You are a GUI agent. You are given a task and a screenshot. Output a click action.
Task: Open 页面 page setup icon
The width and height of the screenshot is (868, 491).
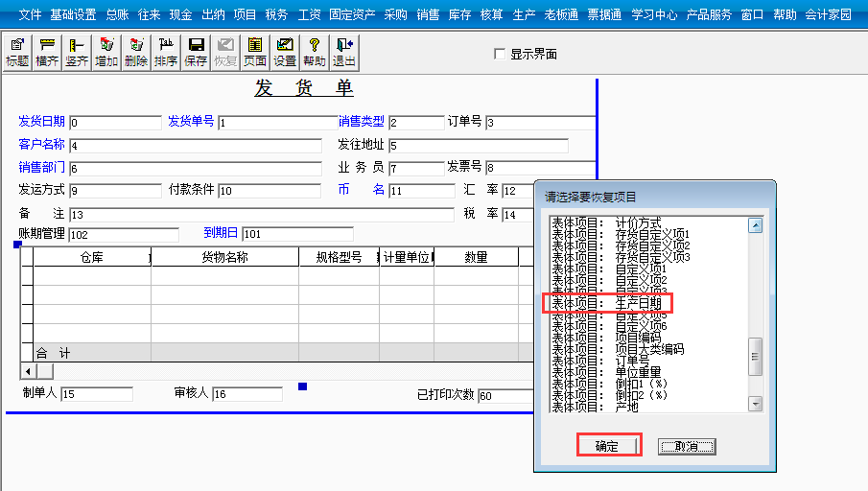coord(254,52)
